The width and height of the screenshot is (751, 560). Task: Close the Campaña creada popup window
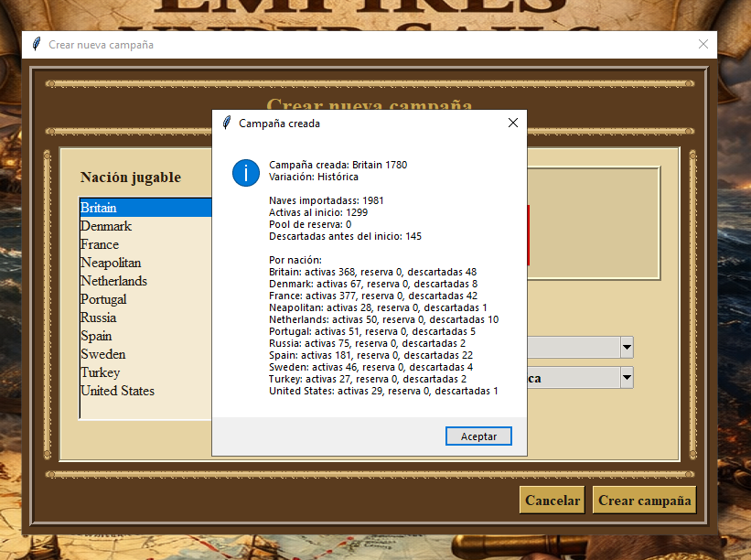click(513, 123)
